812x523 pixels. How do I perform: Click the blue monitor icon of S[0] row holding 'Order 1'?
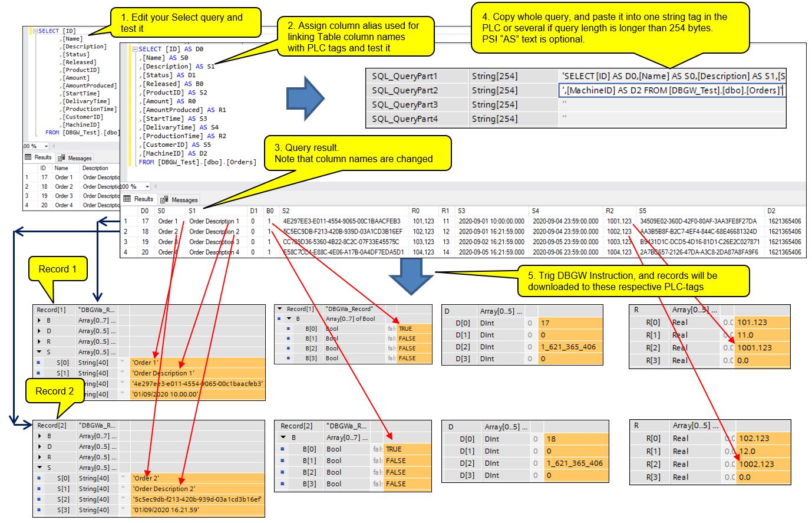point(38,363)
